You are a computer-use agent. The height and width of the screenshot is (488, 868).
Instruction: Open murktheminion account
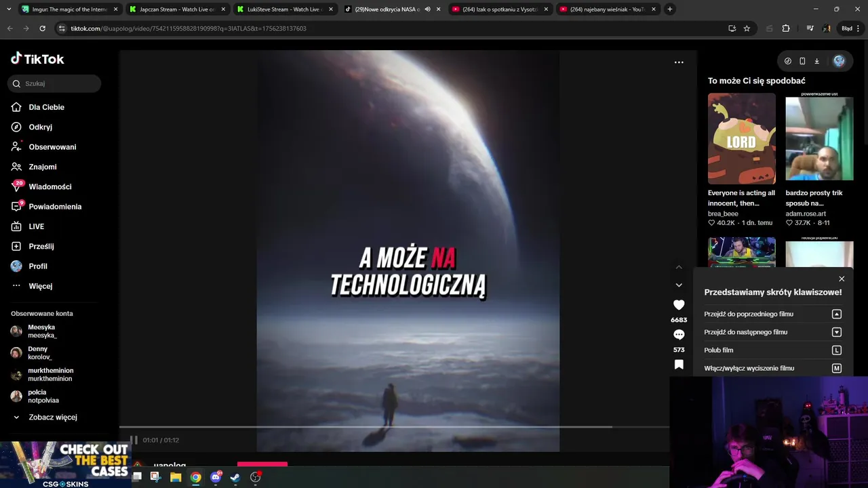point(50,375)
